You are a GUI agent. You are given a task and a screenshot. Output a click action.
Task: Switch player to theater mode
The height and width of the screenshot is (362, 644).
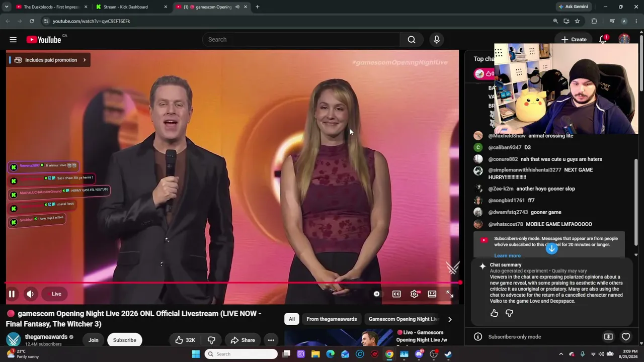coord(432,294)
